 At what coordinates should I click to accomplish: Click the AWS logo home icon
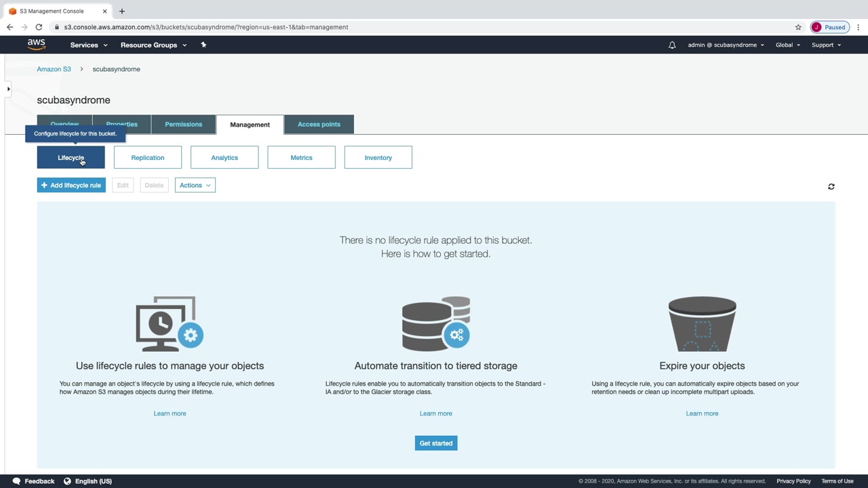[37, 45]
